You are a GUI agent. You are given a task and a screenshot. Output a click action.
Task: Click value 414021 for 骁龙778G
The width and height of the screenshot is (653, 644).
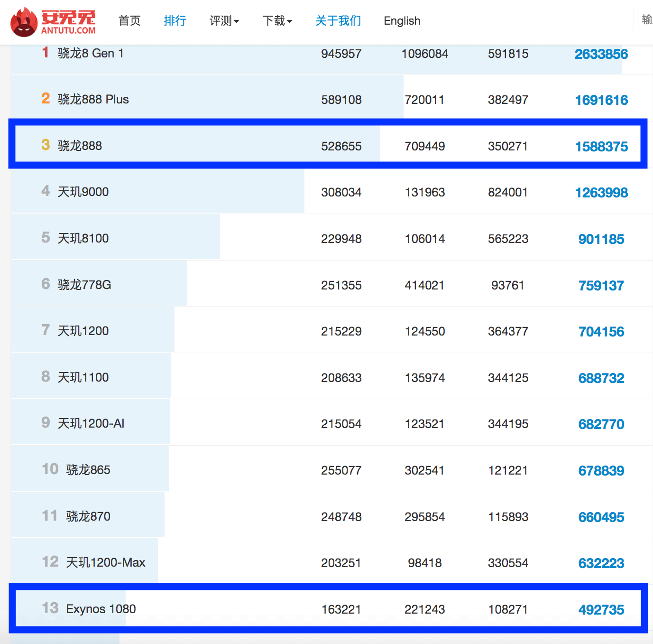(x=425, y=285)
